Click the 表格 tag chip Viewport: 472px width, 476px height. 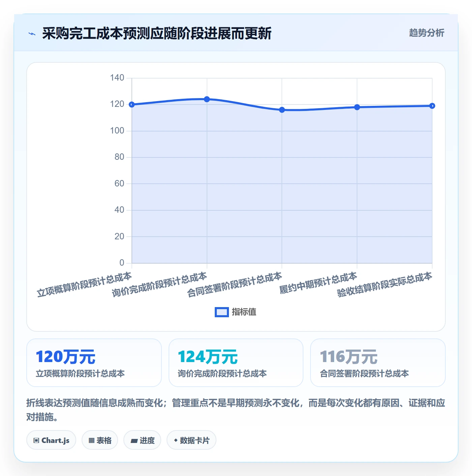click(x=100, y=440)
